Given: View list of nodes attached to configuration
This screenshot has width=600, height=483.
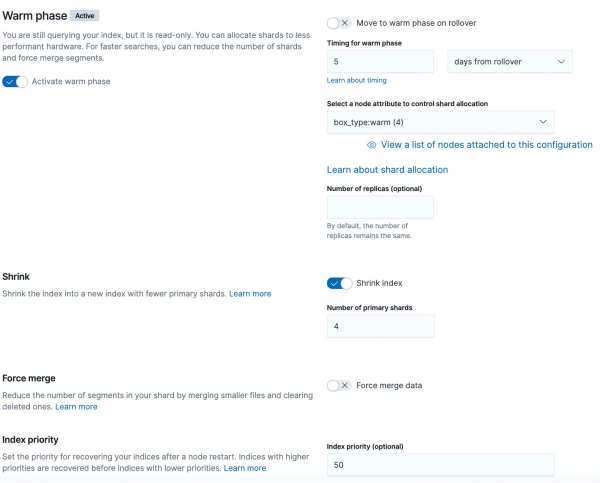Looking at the screenshot, I should 487,145.
